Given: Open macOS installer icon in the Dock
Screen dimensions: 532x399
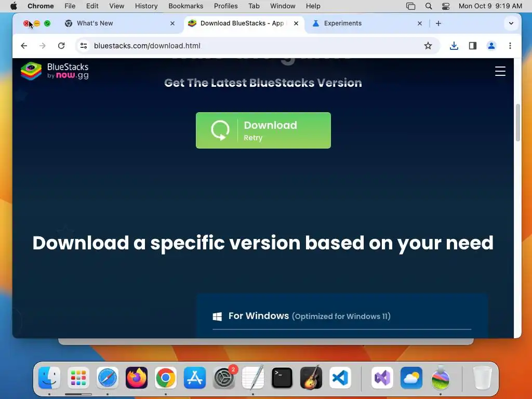Looking at the screenshot, I should [x=441, y=378].
